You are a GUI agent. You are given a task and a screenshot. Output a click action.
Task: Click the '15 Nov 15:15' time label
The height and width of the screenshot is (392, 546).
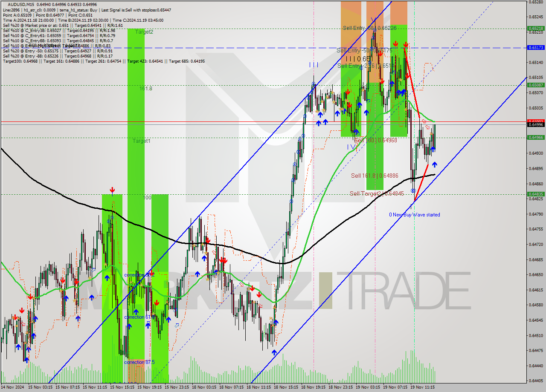point(122,387)
